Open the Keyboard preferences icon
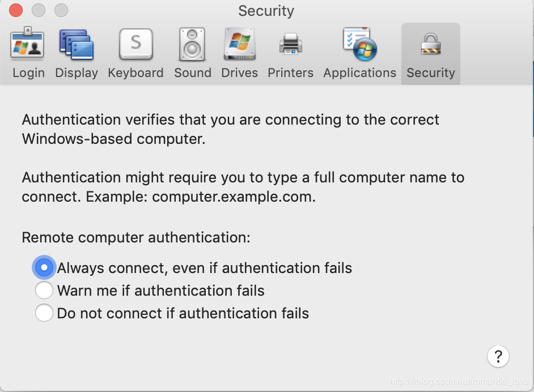The width and height of the screenshot is (534, 392). point(135,44)
